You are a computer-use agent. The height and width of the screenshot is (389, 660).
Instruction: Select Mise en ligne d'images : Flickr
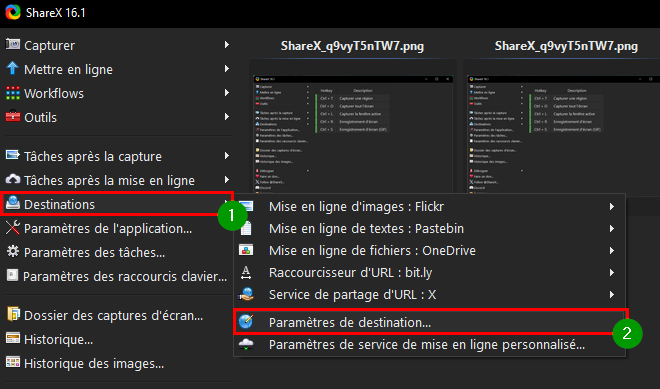click(429, 207)
